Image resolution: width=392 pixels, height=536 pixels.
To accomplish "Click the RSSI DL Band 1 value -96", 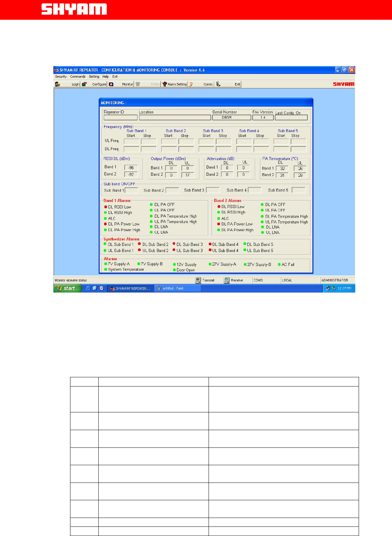I will point(131,168).
